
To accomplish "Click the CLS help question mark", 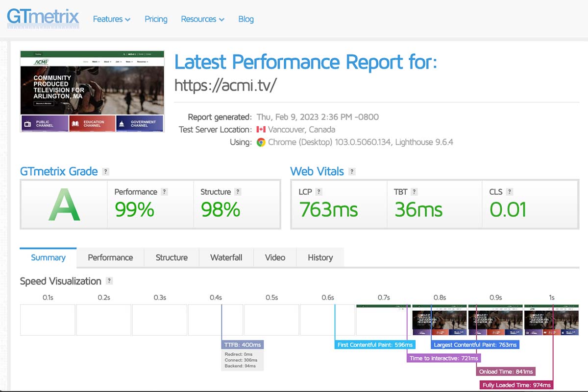I will coord(509,192).
